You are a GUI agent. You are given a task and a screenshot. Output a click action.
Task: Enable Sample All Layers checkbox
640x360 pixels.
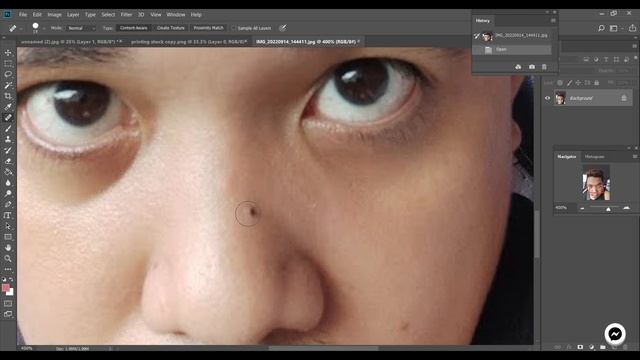coord(234,28)
